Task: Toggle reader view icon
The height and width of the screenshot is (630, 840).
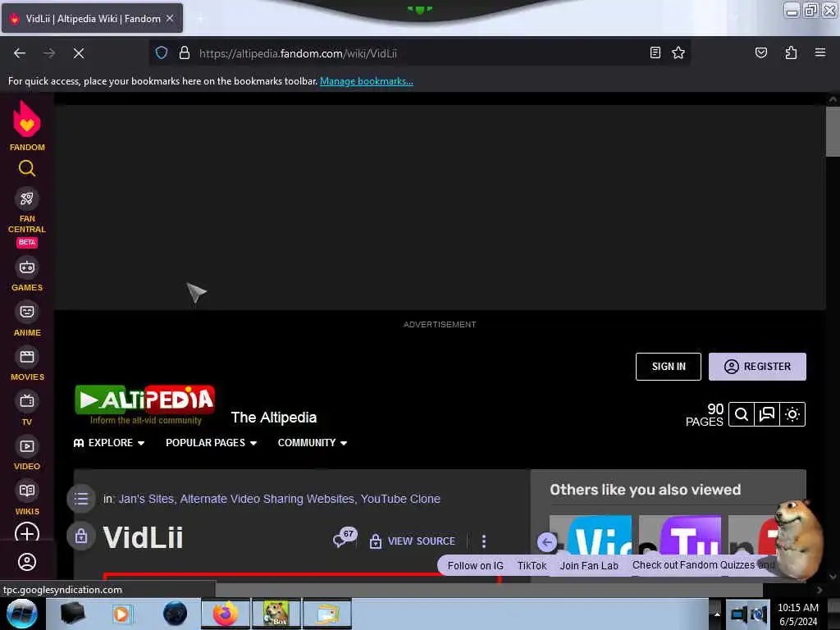Action: click(x=655, y=52)
